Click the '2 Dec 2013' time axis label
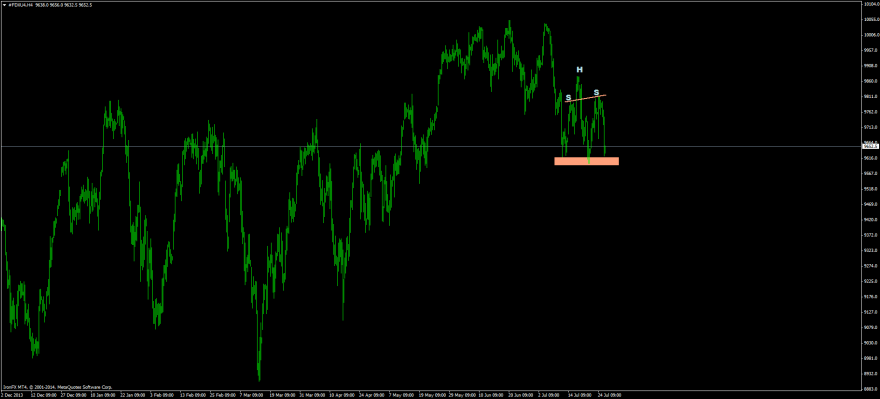The image size is (880, 399). tap(12, 394)
